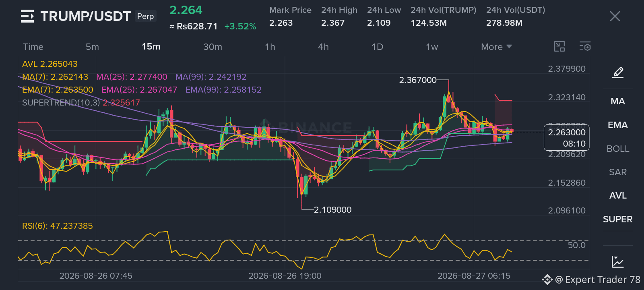Click the EMA(99) legend value

tap(223, 90)
